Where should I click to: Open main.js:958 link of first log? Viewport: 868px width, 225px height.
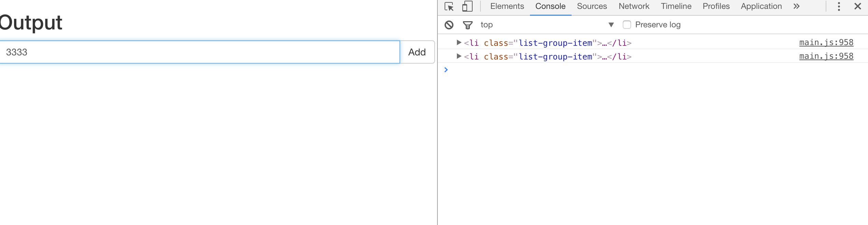tap(826, 43)
